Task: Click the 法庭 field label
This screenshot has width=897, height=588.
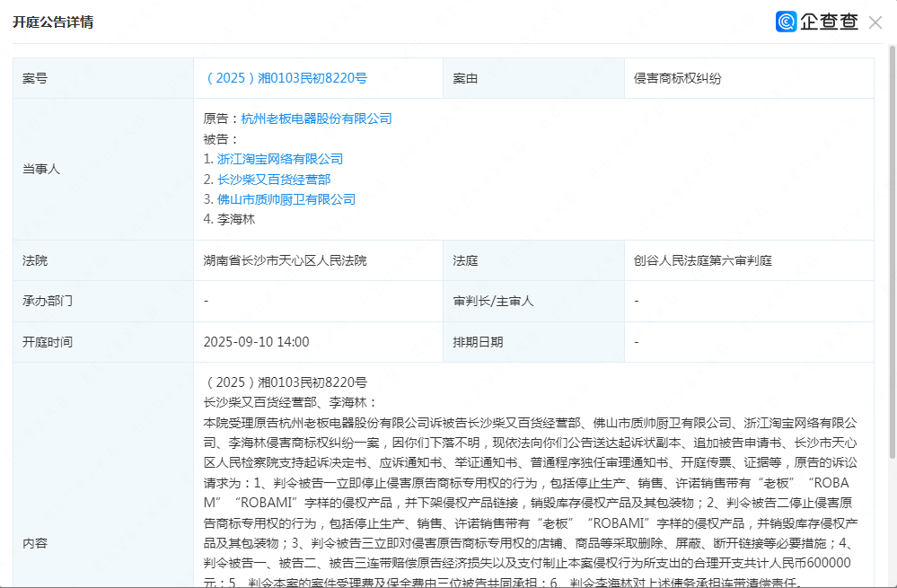Action: (465, 261)
